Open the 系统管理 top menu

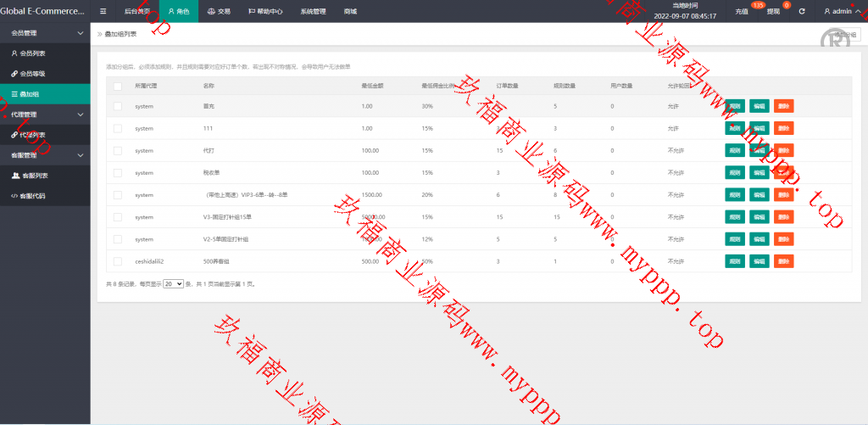[x=313, y=11]
